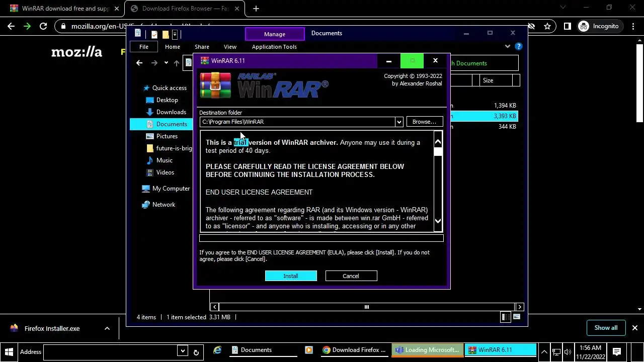Open Downloads in navigation pane
The image size is (644, 362).
pos(166,112)
